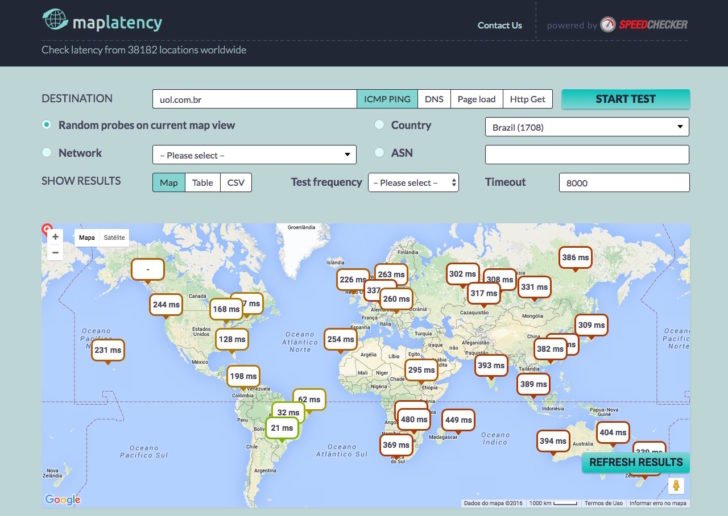The width and height of the screenshot is (728, 516).
Task: Open the Brazil (1708) country dropdown
Action: pyautogui.click(x=586, y=127)
